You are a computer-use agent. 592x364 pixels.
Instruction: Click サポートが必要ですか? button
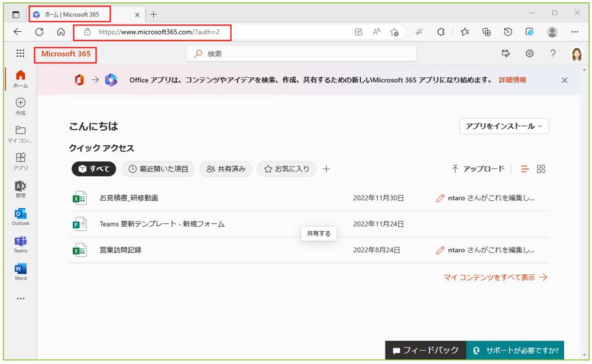point(515,350)
